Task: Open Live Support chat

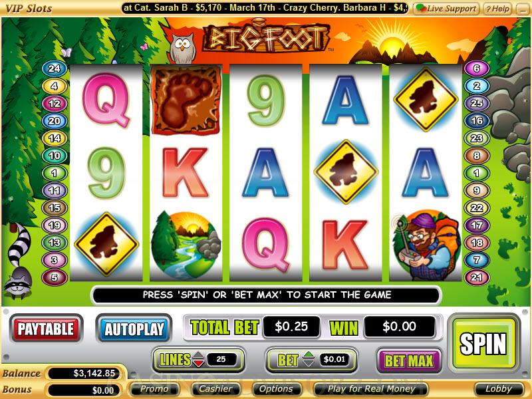Action: coord(446,9)
